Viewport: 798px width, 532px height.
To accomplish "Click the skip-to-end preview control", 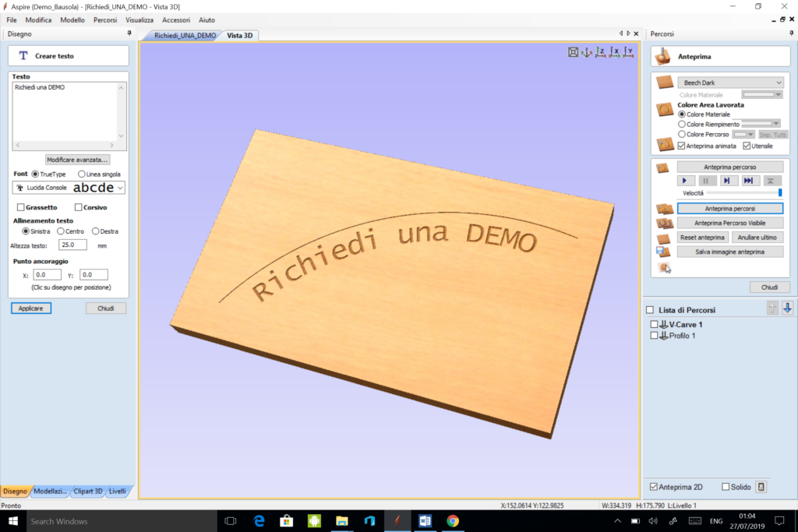I will point(747,181).
